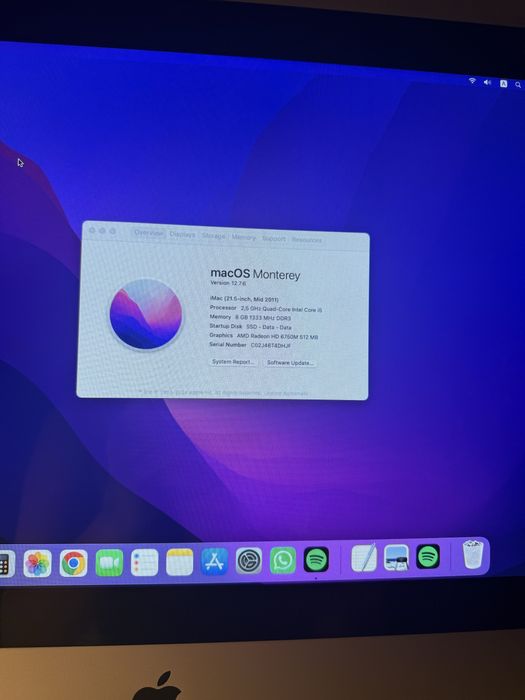
Task: Select the Graphics 'AMD Radeon HD 6750M' line
Action: coord(264,336)
